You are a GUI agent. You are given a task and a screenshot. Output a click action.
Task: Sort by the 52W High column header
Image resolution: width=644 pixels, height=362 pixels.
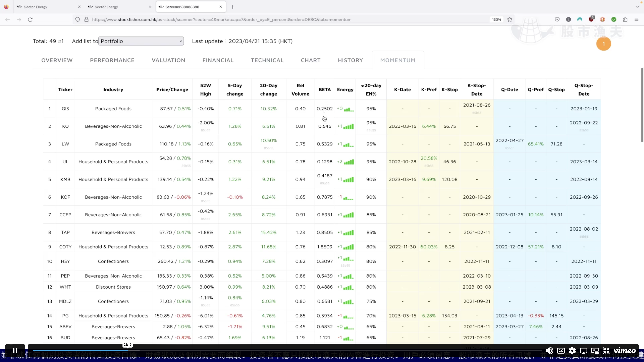(x=205, y=89)
